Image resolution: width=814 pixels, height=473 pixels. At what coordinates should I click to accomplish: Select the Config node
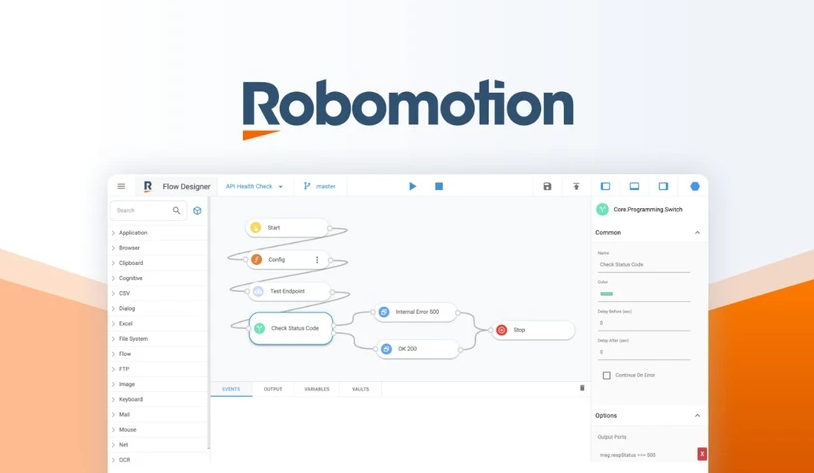tap(288, 260)
